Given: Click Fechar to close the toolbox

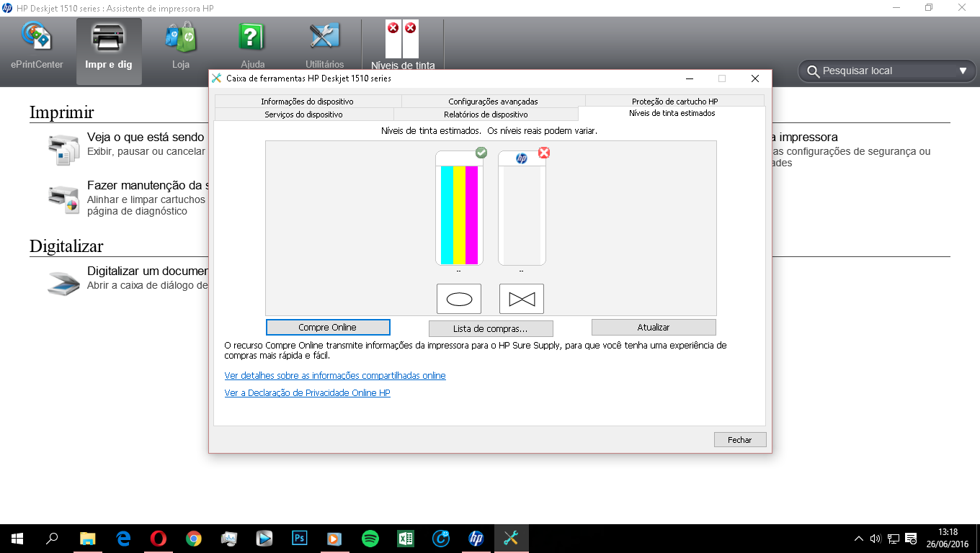Looking at the screenshot, I should click(x=740, y=439).
